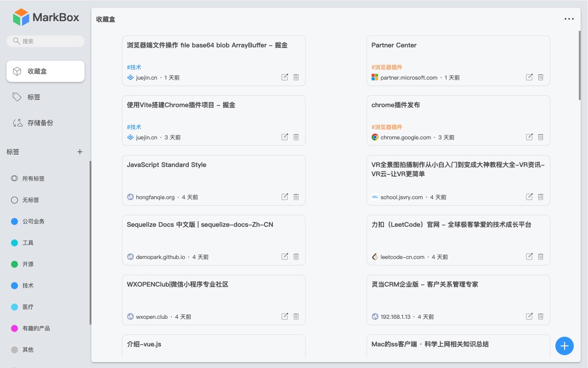588x368 pixels.
Task: Delete the Sequelize Docs bookmark
Action: 296,257
